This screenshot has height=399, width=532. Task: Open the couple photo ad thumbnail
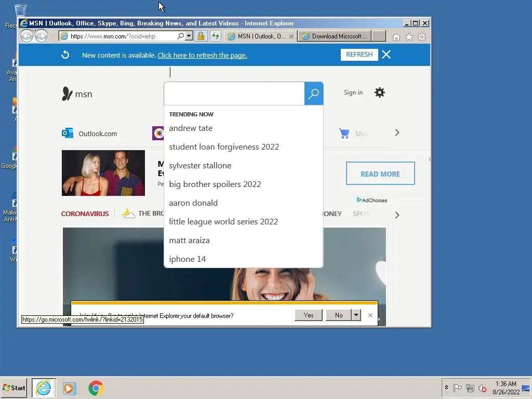point(103,173)
